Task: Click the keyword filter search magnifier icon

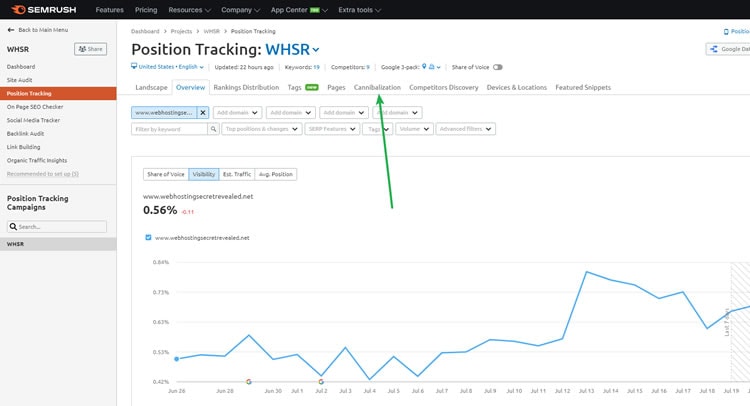Action: coord(213,129)
